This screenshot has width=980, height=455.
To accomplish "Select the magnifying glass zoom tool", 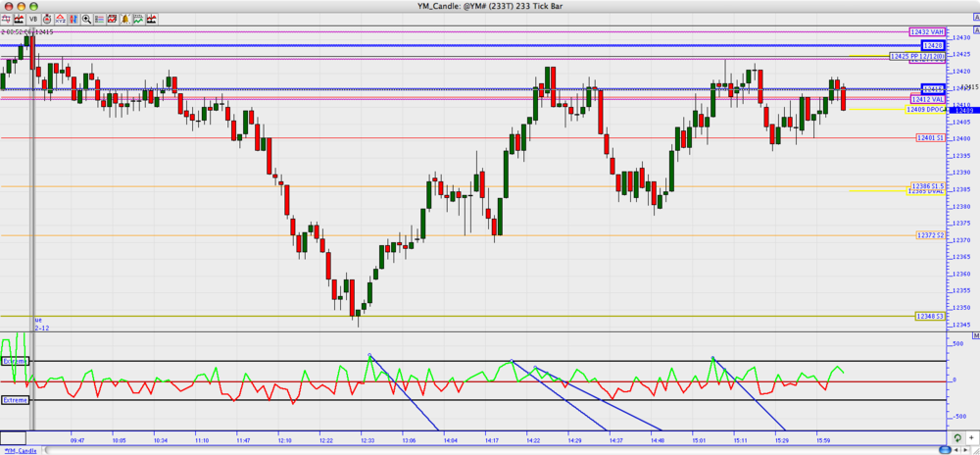I will (x=86, y=20).
